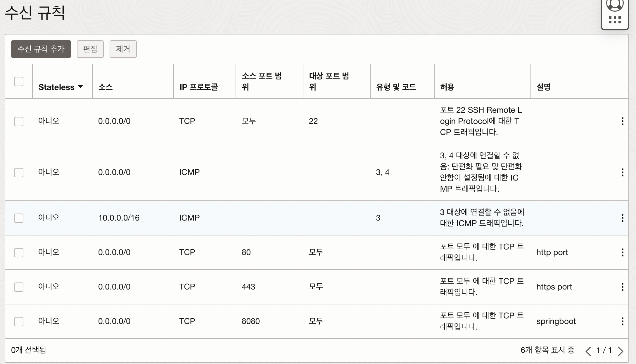Image resolution: width=636 pixels, height=364 pixels.
Task: Open actions menu for SSH port 22 rule
Action: pyautogui.click(x=622, y=121)
